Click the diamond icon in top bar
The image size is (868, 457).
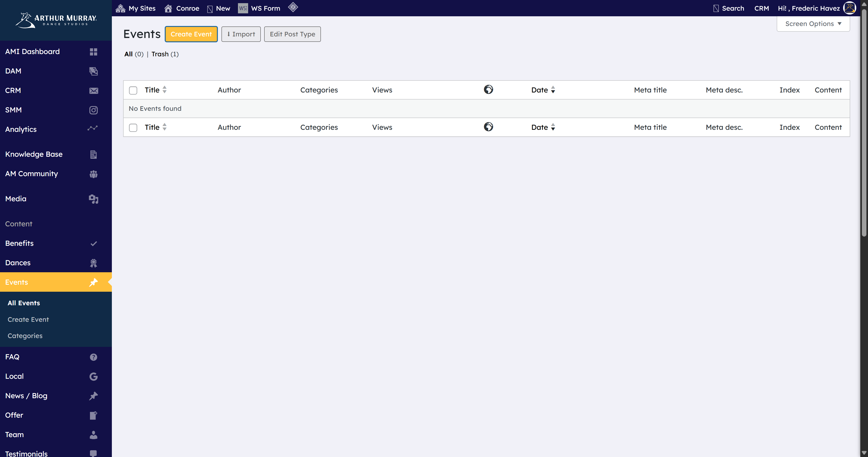[x=293, y=7]
